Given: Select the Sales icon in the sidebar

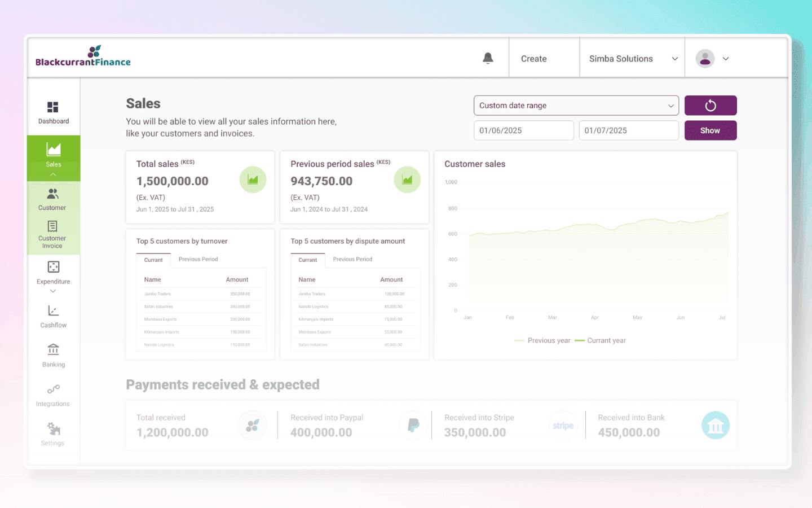Looking at the screenshot, I should pyautogui.click(x=54, y=150).
